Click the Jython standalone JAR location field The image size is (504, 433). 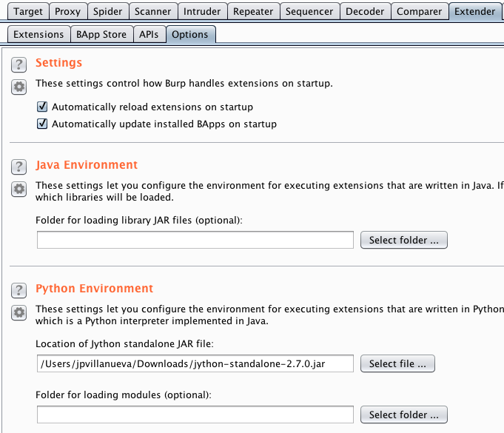pos(195,363)
